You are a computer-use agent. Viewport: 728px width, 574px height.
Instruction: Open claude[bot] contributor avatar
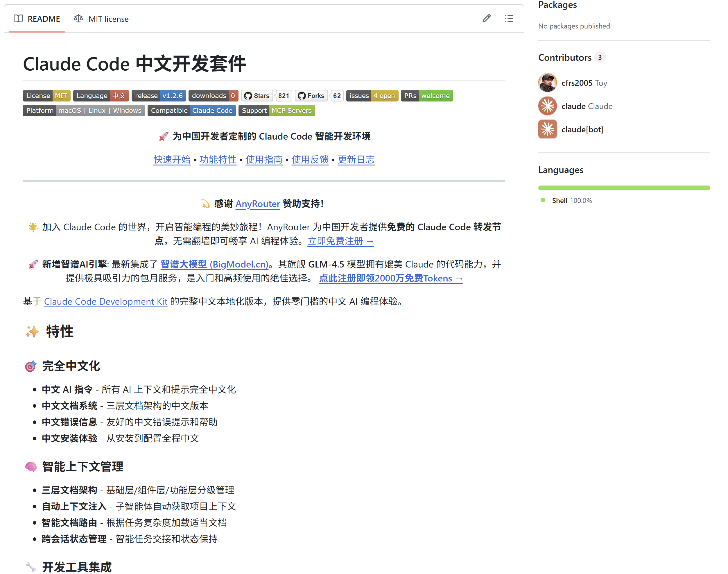tap(547, 129)
